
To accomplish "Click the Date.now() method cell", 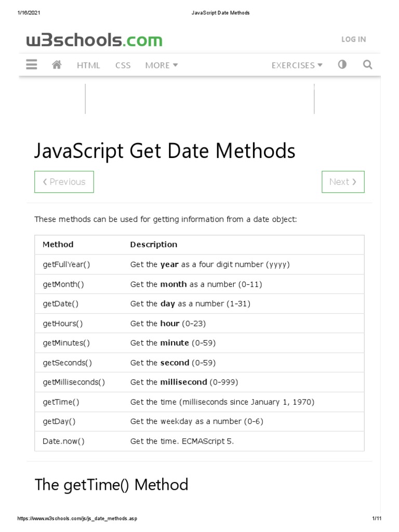I will point(63,441).
